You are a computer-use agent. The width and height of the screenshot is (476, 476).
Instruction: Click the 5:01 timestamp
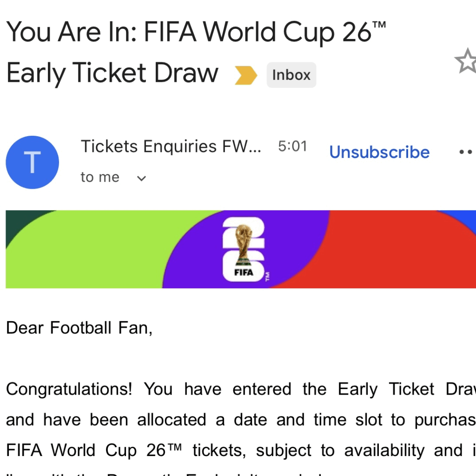click(x=292, y=146)
